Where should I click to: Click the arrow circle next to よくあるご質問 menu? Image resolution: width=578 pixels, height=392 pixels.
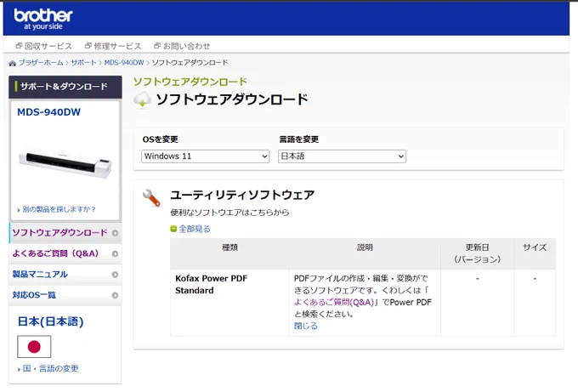coord(115,253)
